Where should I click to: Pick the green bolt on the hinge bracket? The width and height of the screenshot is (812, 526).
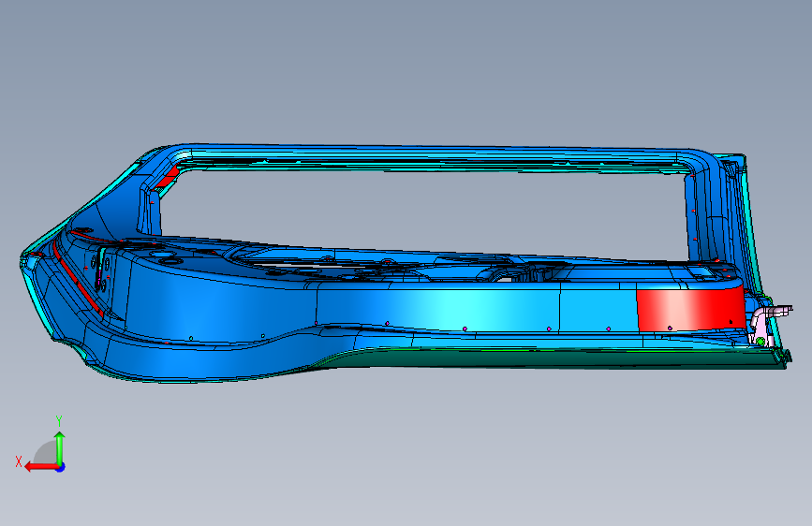[x=760, y=342]
